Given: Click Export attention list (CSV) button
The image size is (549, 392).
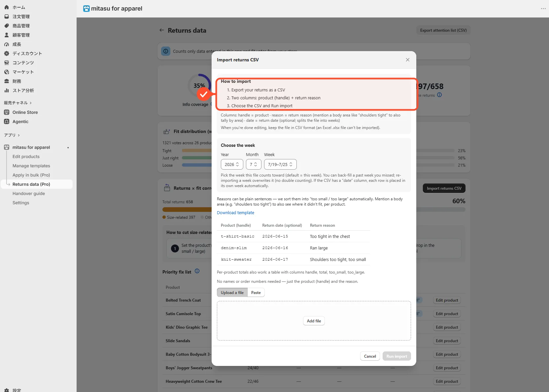Looking at the screenshot, I should coord(443,30).
